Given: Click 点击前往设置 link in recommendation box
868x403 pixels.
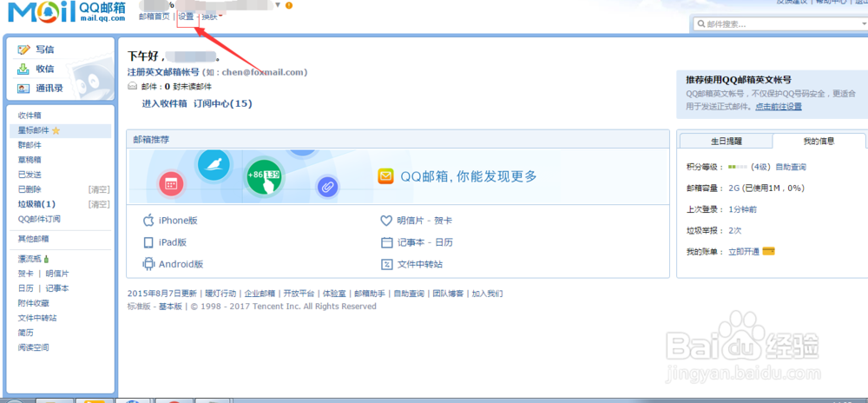Looking at the screenshot, I should coord(779,106).
